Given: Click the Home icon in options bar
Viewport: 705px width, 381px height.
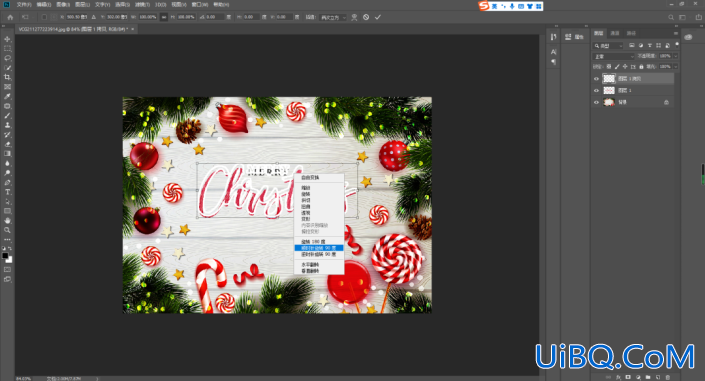Looking at the screenshot, I should [10, 17].
